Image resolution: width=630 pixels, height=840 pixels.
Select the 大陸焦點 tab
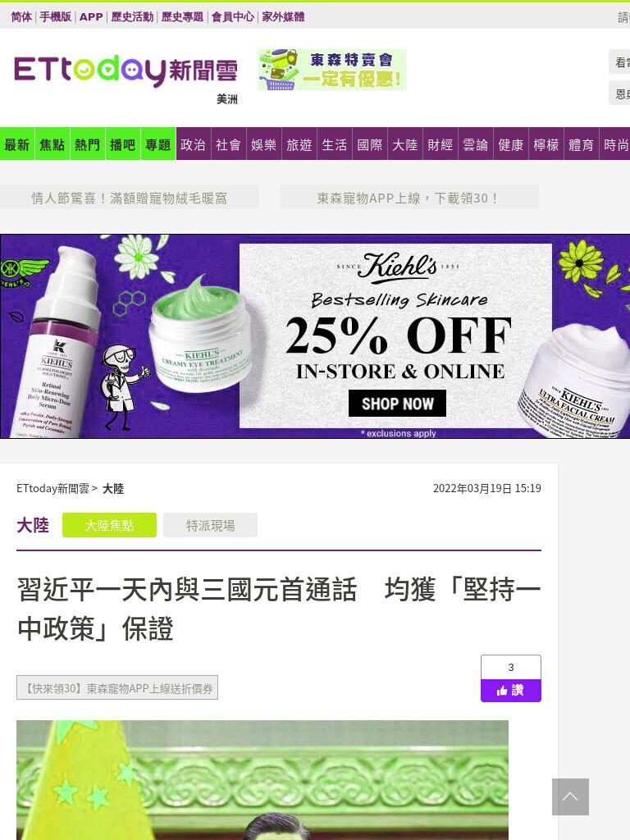tap(109, 525)
